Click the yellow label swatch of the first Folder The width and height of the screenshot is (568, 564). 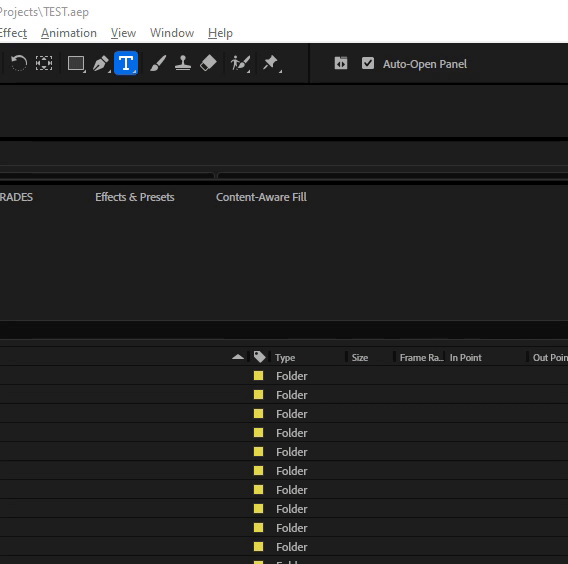[259, 376]
